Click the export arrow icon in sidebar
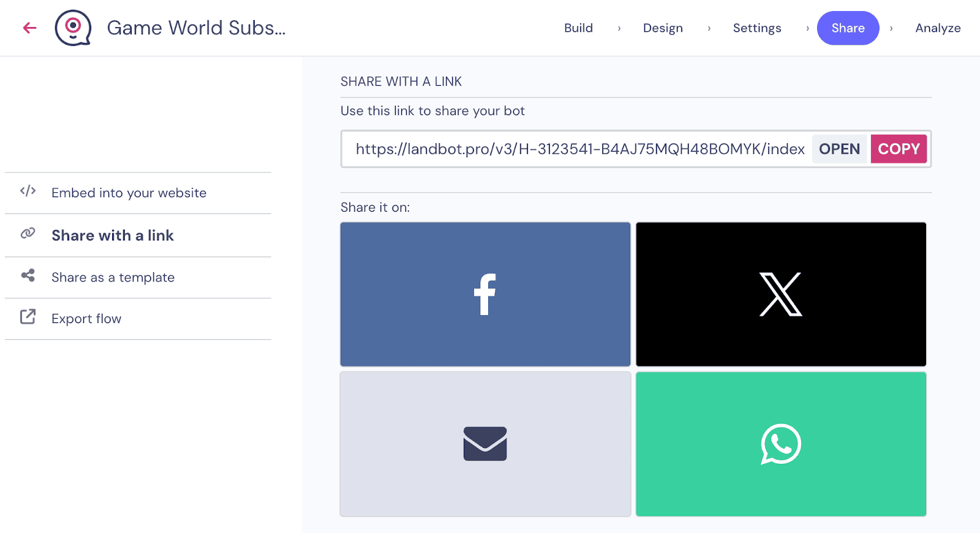This screenshot has height=533, width=980. 28,316
